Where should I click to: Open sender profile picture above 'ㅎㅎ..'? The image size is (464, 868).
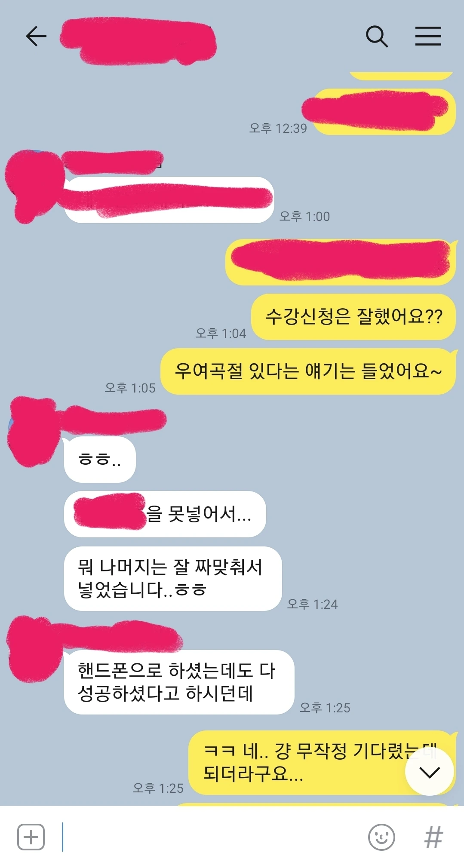[x=33, y=431]
